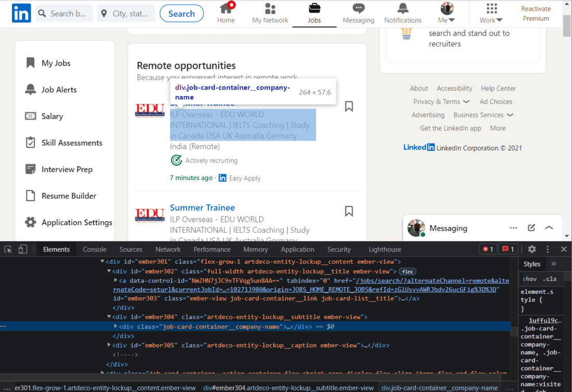The image size is (572, 392).
Task: Click the first job's EDU company logo
Action: click(150, 110)
